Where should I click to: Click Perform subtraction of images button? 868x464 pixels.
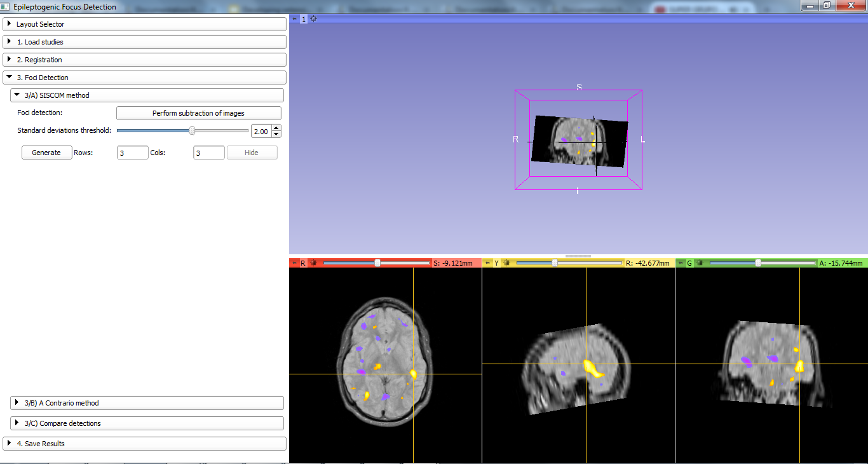pos(198,113)
